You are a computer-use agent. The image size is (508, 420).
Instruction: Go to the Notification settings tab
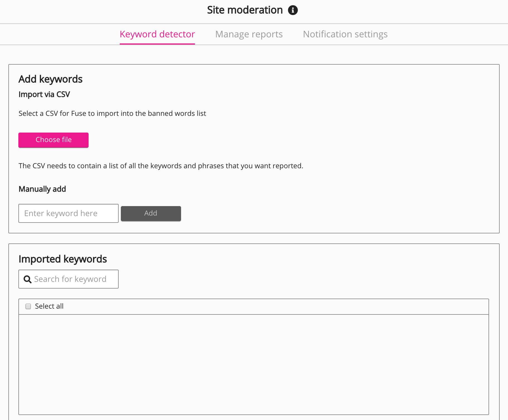point(345,34)
